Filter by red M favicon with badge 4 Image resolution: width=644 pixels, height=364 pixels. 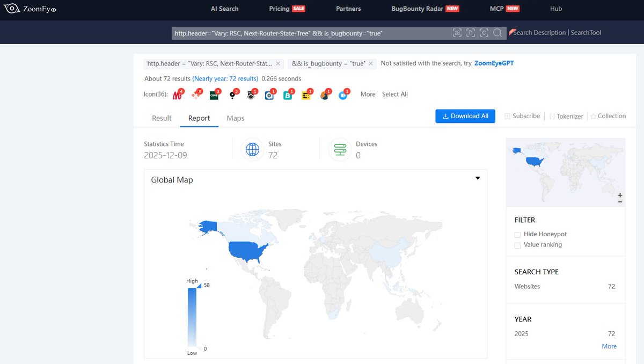(177, 95)
